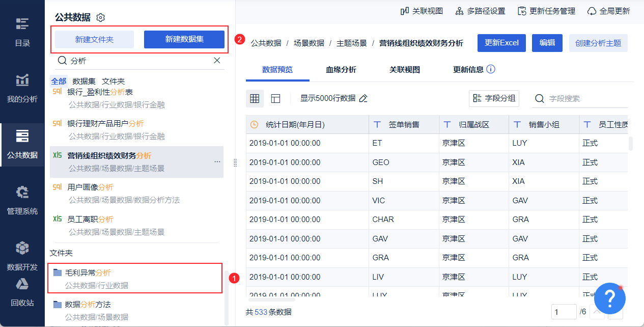Edit displayed row count pencil icon
Screen dimensions: 644x327
pyautogui.click(x=363, y=98)
